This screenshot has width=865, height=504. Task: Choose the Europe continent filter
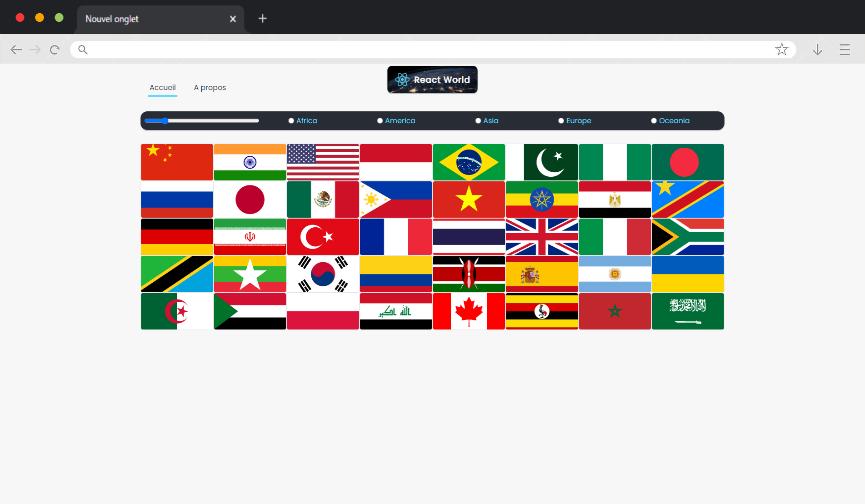pyautogui.click(x=561, y=121)
